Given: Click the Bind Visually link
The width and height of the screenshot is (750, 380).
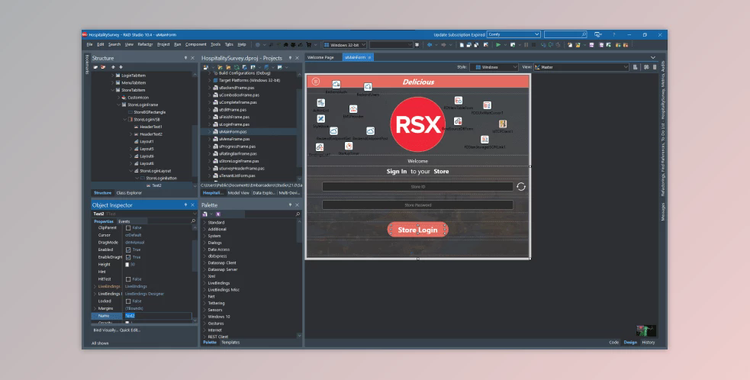Looking at the screenshot, I should 105,330.
